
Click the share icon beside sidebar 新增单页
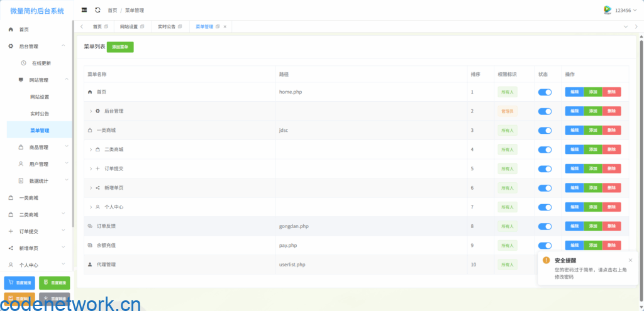[x=11, y=248]
